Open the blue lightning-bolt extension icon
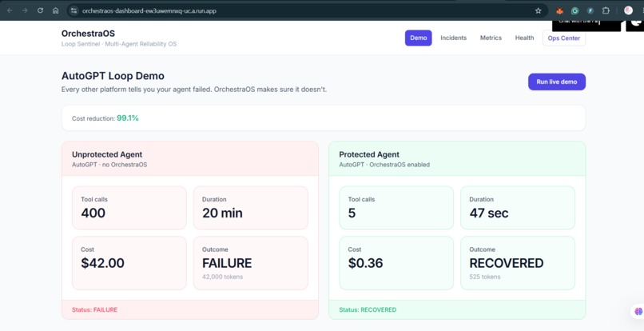This screenshot has height=331, width=644. click(590, 11)
